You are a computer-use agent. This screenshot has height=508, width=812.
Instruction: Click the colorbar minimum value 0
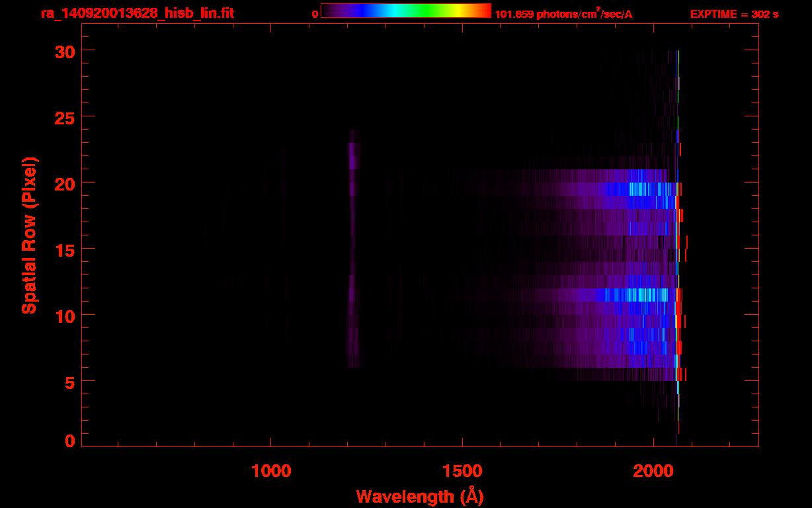point(315,14)
